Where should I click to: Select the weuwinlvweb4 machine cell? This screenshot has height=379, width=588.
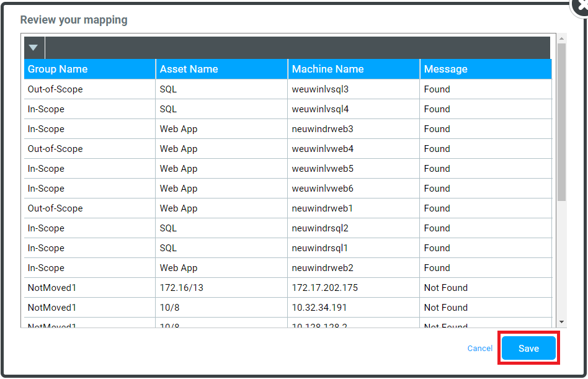click(x=323, y=149)
